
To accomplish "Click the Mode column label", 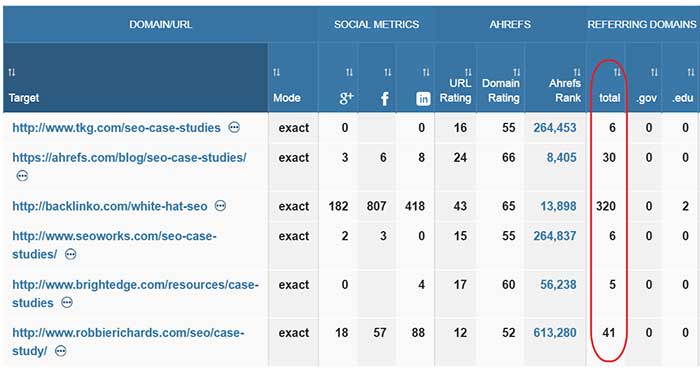I will point(287,98).
